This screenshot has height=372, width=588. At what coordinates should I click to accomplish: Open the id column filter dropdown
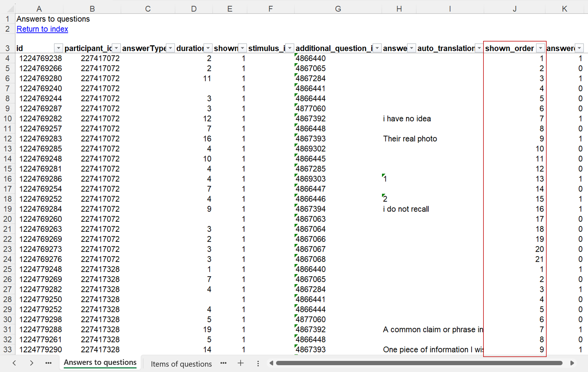(58, 48)
